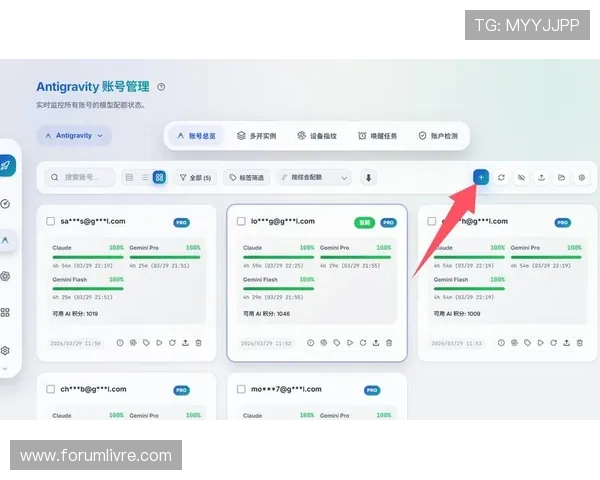The height and width of the screenshot is (480, 600).
Task: Open the 全部 (5) filter dropdown
Action: tap(195, 178)
